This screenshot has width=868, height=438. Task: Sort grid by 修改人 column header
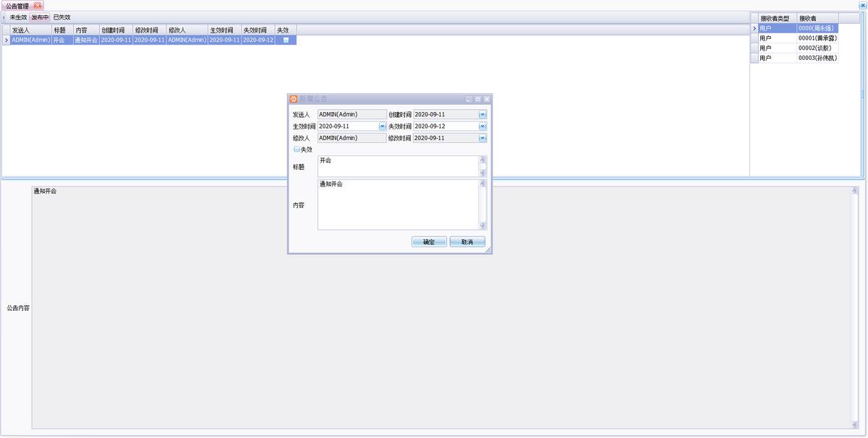point(187,30)
